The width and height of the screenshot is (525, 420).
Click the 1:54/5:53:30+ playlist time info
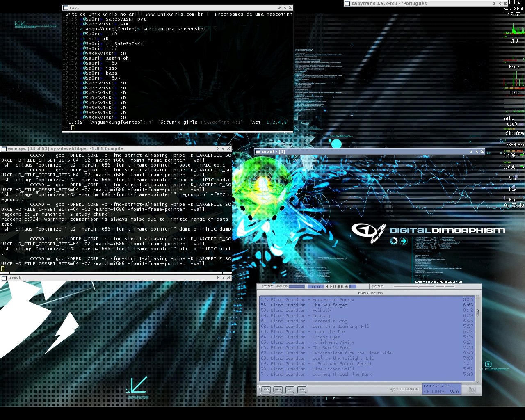click(x=436, y=386)
